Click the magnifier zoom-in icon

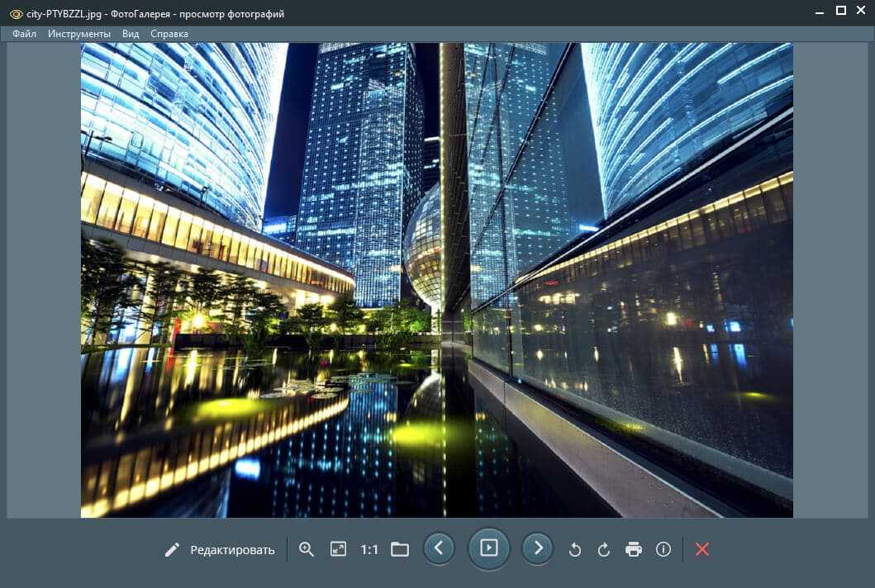click(307, 549)
